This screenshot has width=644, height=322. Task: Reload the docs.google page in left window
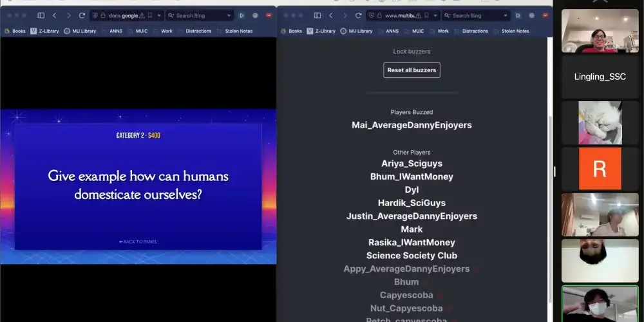[x=82, y=15]
